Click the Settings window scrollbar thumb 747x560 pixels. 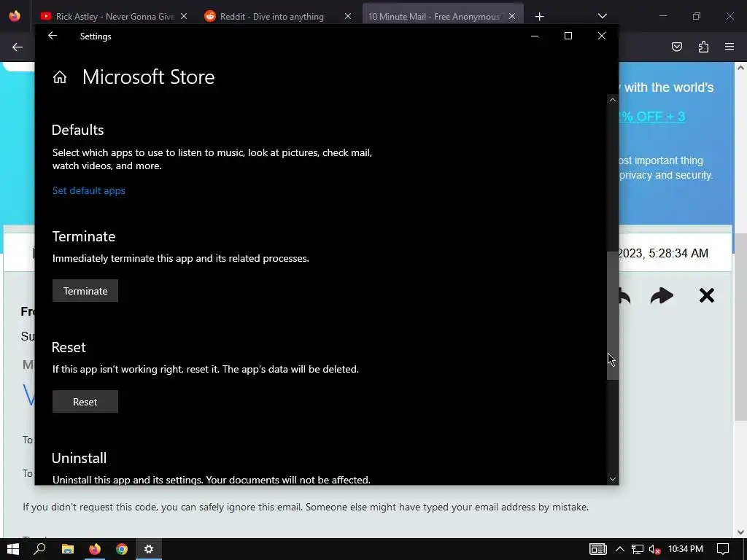(x=613, y=315)
